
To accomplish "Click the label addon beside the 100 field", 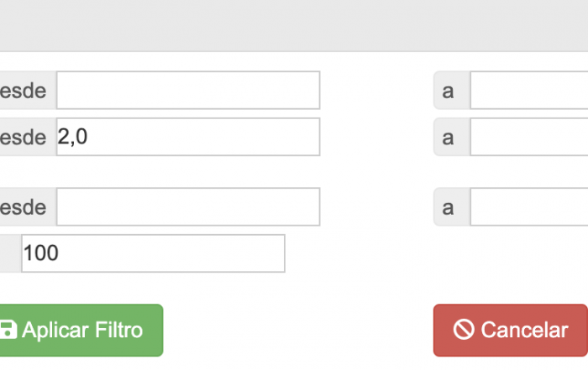I will point(8,253).
